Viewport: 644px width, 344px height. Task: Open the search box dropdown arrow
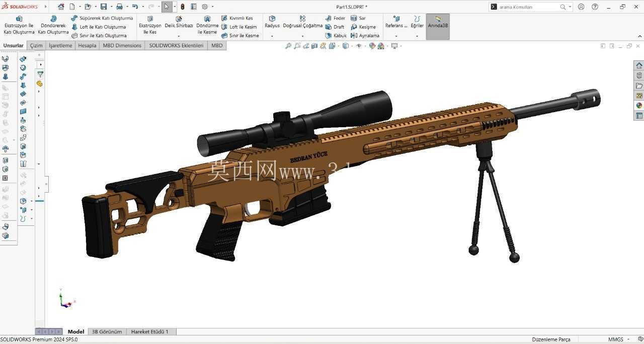coord(570,7)
